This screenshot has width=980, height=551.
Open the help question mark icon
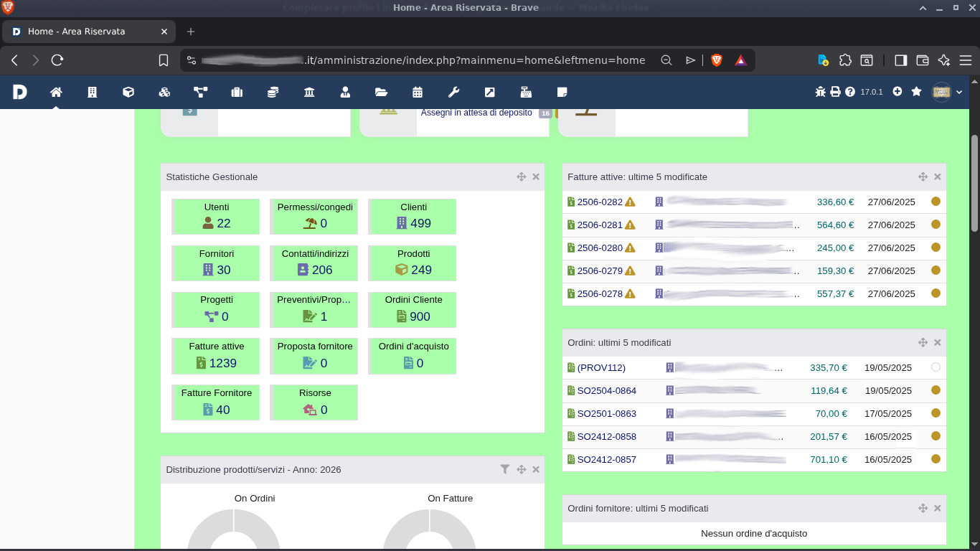click(x=850, y=92)
